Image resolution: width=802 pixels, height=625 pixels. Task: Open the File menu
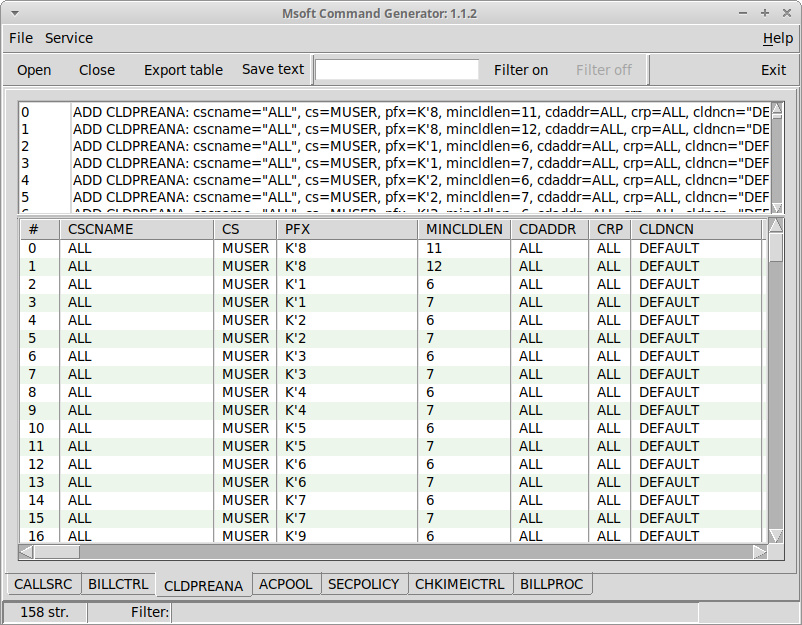click(x=21, y=38)
